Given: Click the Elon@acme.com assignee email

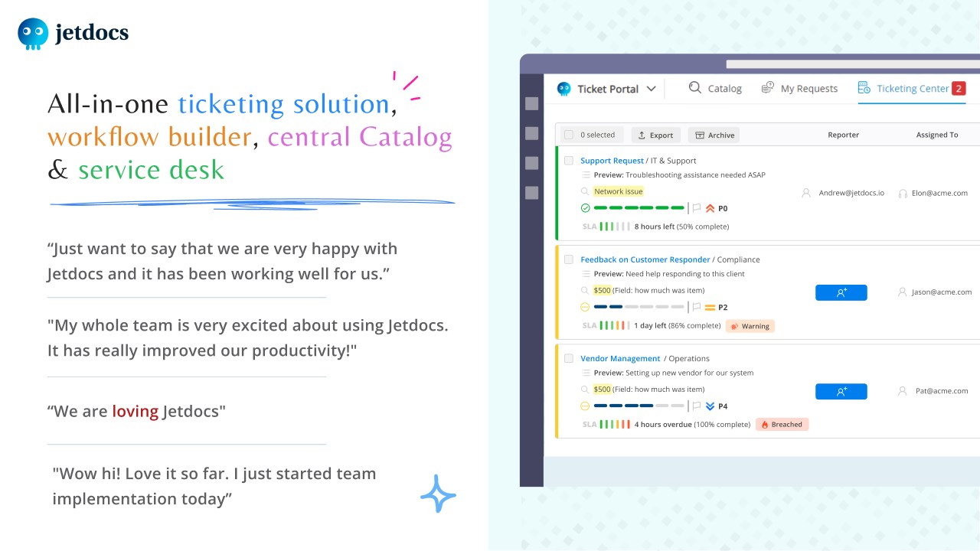Looking at the screenshot, I should point(939,193).
